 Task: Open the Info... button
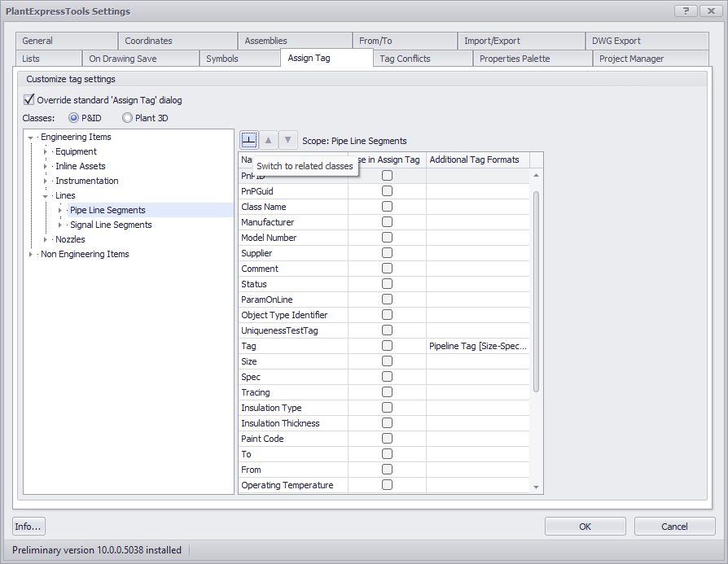click(29, 527)
